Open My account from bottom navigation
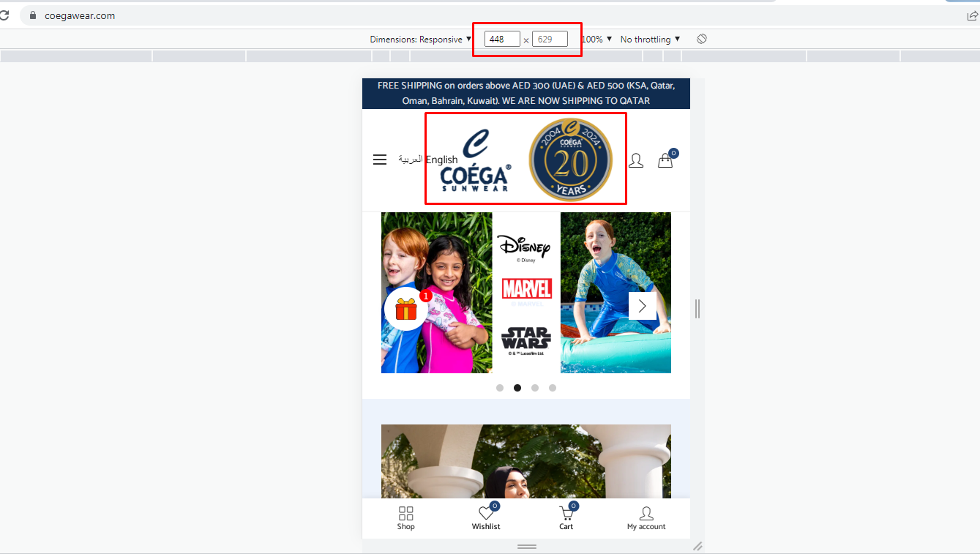This screenshot has width=980, height=554. coord(646,518)
